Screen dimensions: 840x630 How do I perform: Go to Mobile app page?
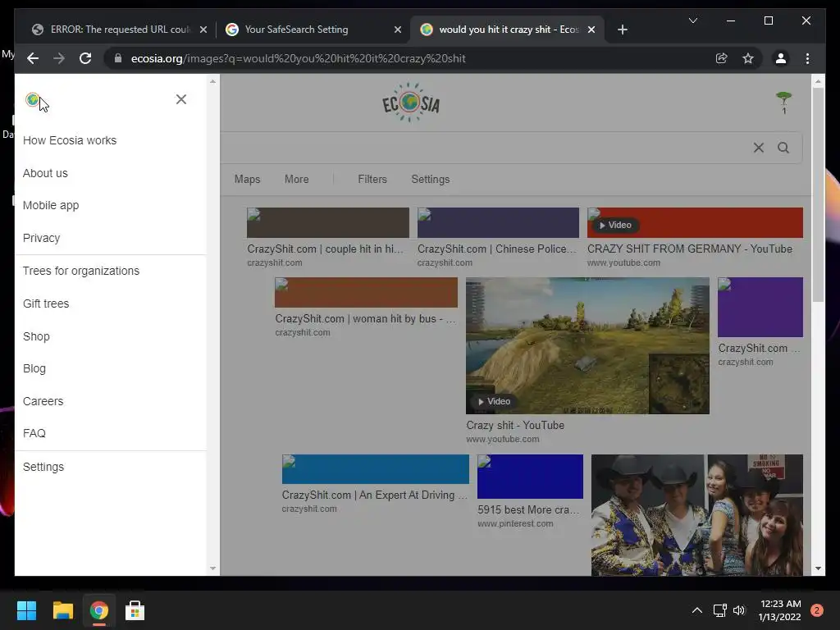point(51,205)
